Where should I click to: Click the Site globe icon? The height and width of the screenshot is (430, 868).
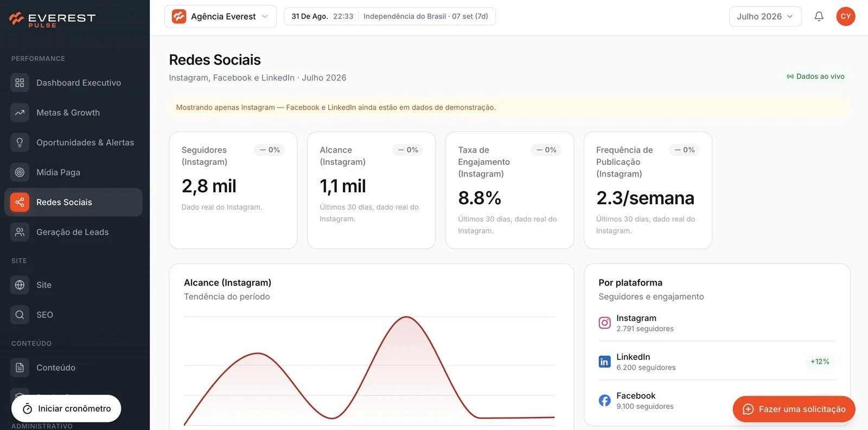pyautogui.click(x=20, y=284)
